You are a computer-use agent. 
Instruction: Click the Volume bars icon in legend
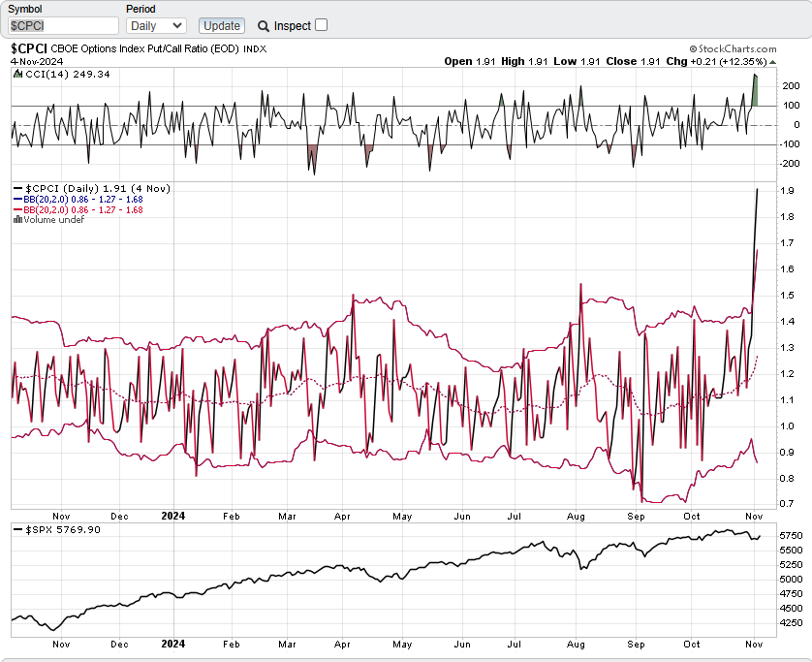pos(16,219)
